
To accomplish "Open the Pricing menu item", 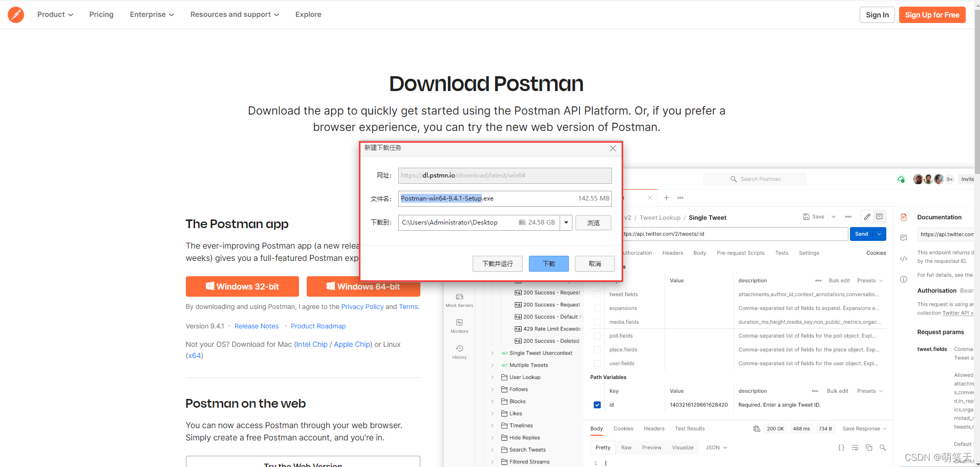I will pyautogui.click(x=101, y=14).
